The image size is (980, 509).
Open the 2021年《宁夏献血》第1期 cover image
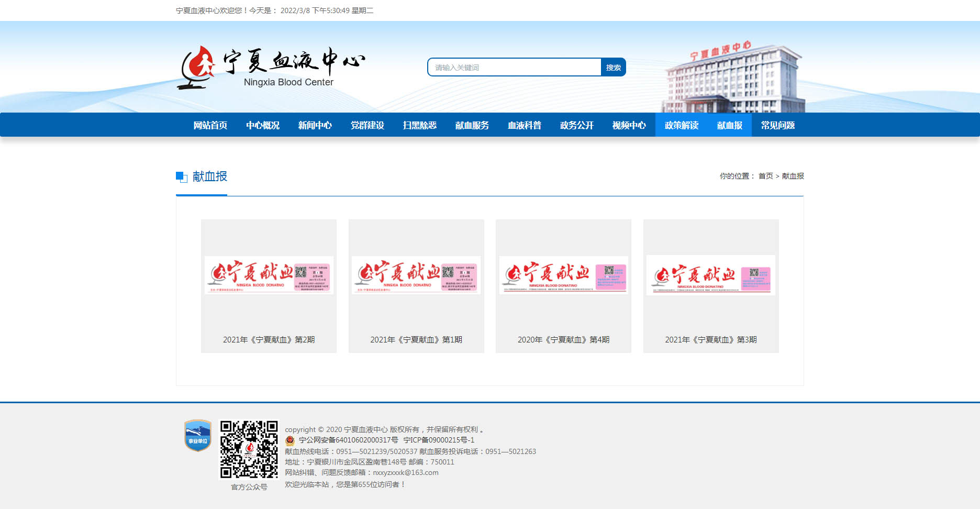click(x=416, y=275)
